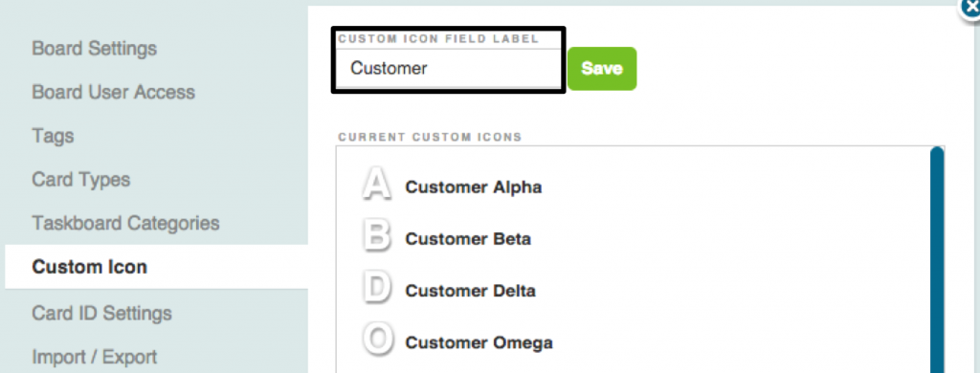This screenshot has width=980, height=373.
Task: Click the Custom Icon Field Label input
Action: point(448,68)
